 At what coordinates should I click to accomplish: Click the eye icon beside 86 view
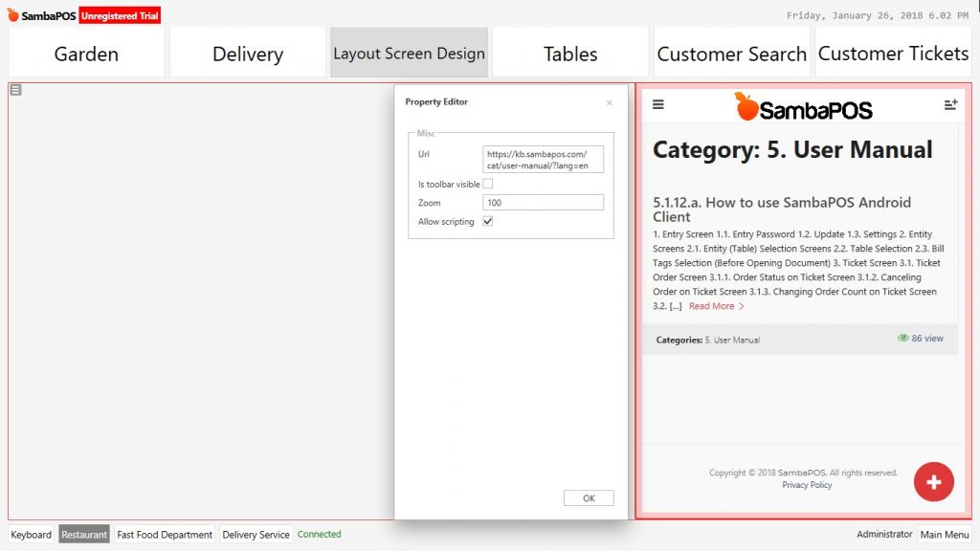(903, 338)
